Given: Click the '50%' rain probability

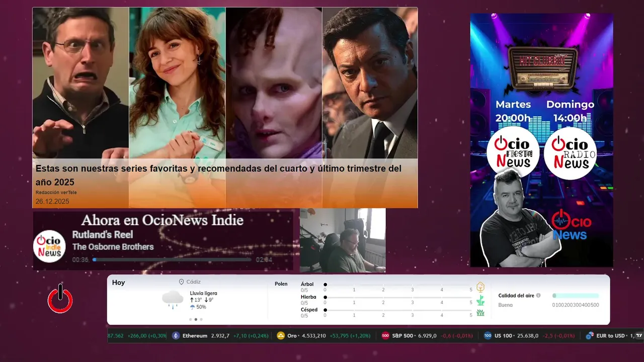Looking at the screenshot, I should click(201, 307).
